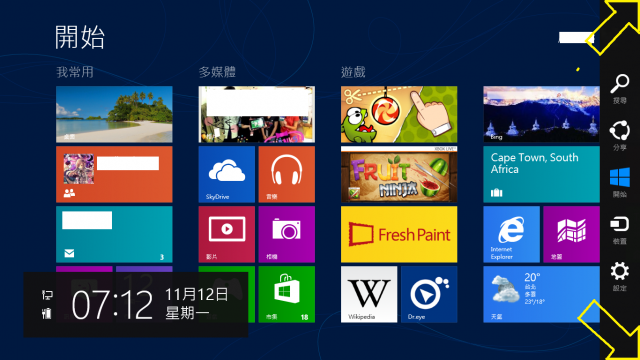
Task: Click the 多媒體 group heading
Action: 217,72
